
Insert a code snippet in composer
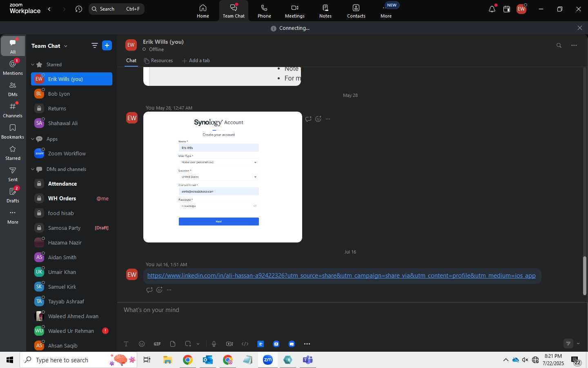245,344
